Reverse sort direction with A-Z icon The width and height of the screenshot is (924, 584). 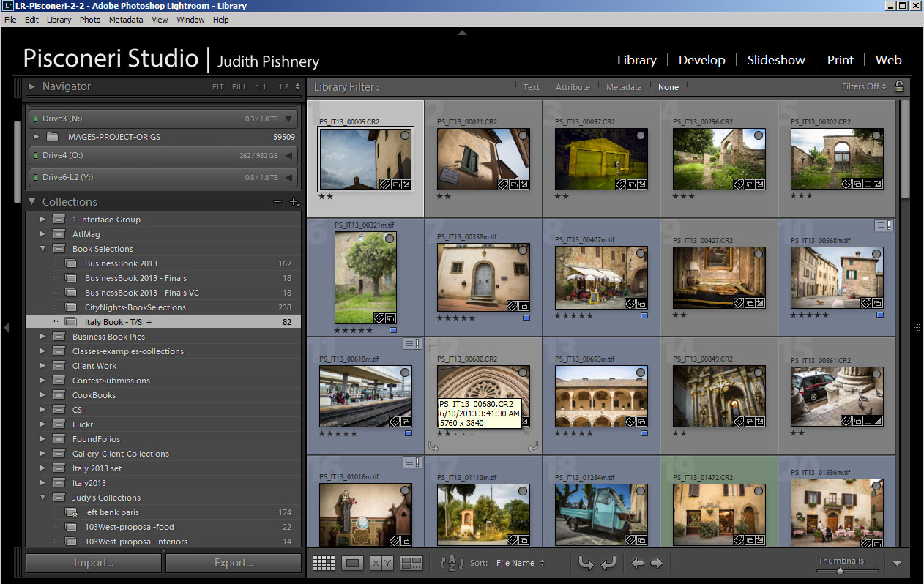tap(452, 563)
